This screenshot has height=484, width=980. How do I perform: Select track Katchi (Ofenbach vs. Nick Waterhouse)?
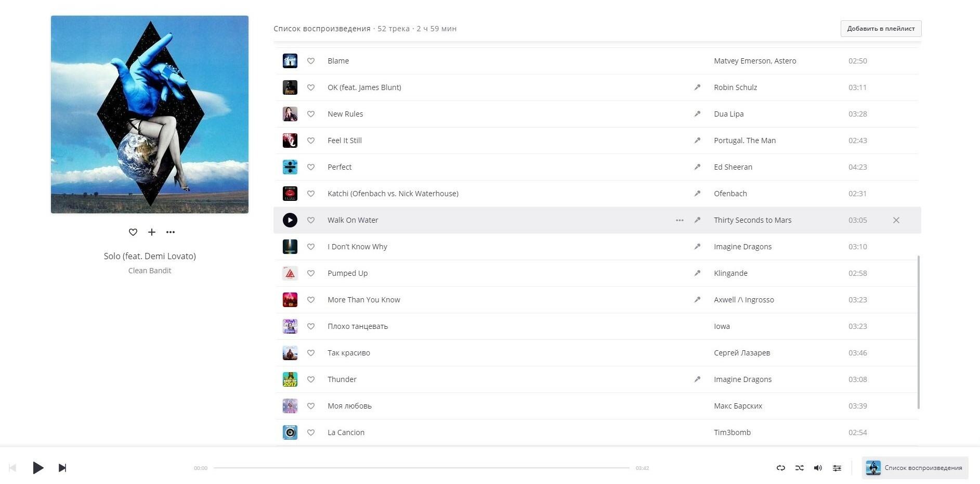coord(393,194)
